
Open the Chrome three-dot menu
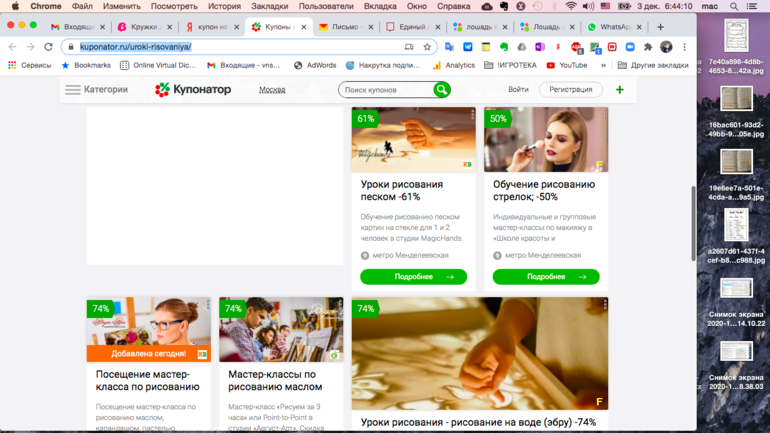coord(684,47)
